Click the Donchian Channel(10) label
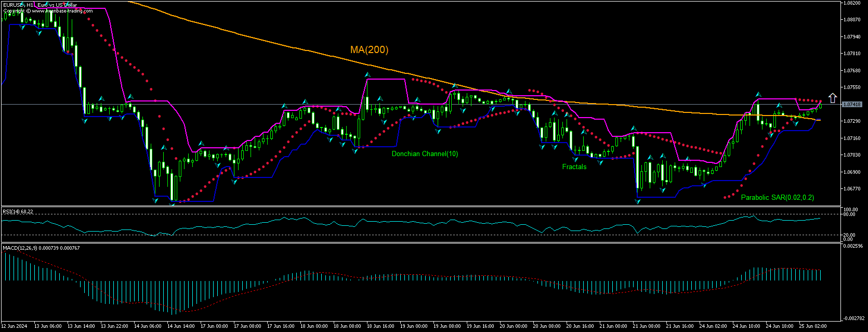868x332 pixels. point(425,154)
